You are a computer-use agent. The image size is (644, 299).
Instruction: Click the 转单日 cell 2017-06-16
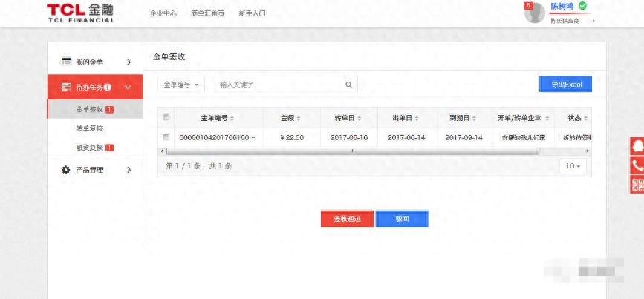[349, 138]
